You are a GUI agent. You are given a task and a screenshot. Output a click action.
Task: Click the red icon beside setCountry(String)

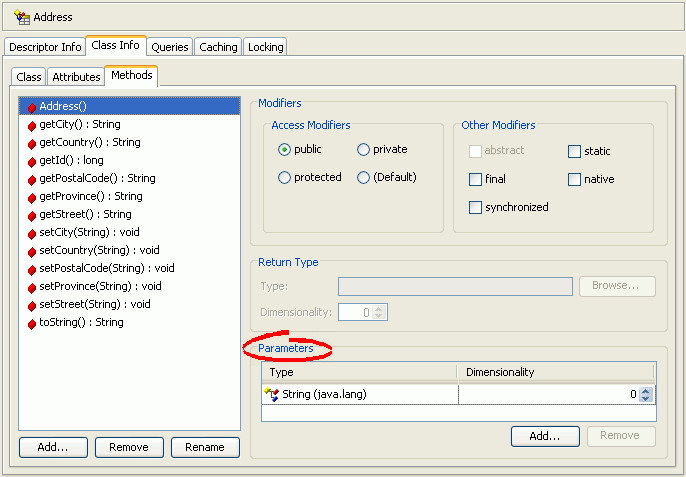[x=32, y=251]
